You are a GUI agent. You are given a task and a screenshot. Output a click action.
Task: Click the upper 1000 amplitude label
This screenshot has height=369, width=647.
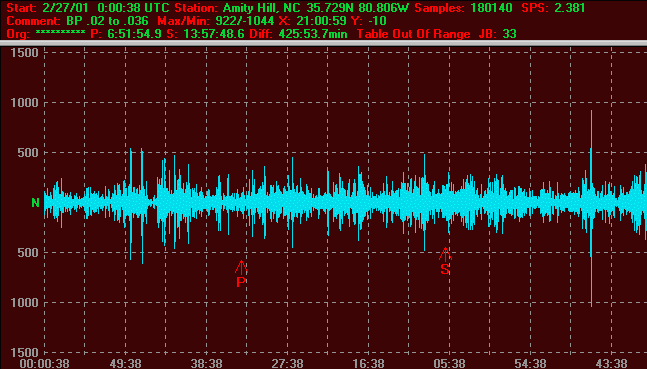24,102
